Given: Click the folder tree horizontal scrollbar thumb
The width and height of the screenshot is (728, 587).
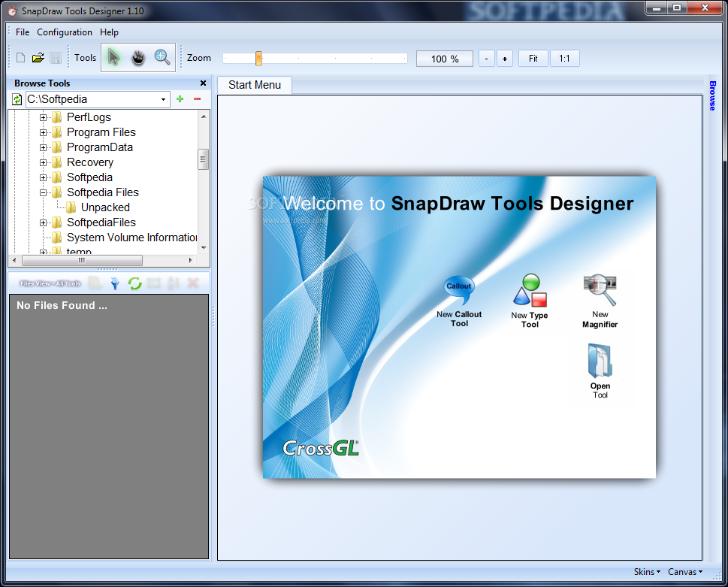Looking at the screenshot, I should [x=82, y=261].
